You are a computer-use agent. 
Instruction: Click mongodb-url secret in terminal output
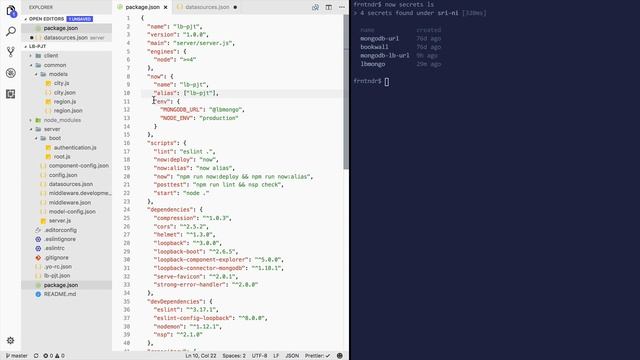click(x=380, y=39)
